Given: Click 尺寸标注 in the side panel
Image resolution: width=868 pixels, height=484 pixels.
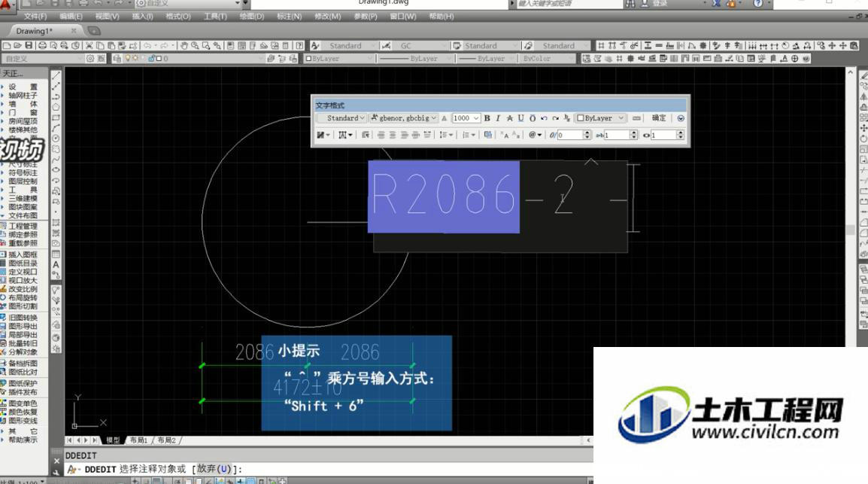Looking at the screenshot, I should pyautogui.click(x=23, y=164).
